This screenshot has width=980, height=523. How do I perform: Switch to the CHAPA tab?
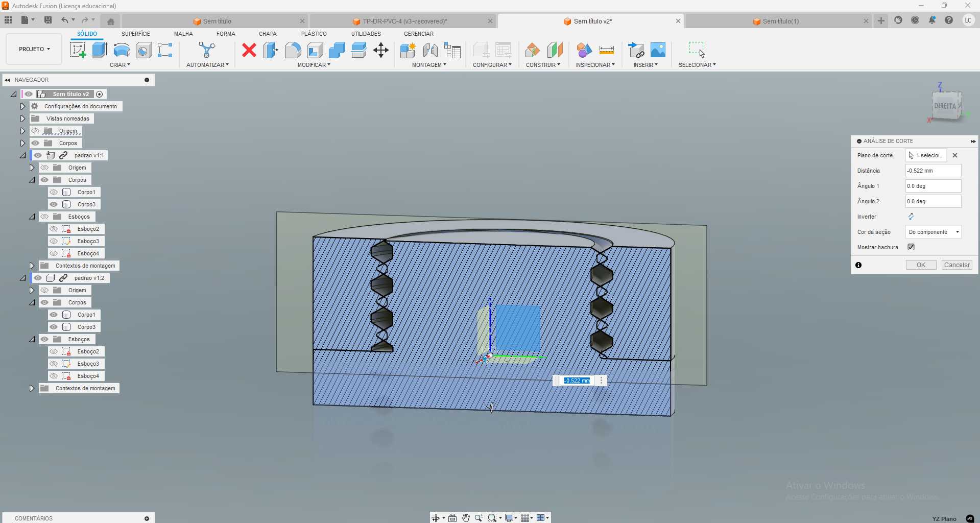point(268,34)
